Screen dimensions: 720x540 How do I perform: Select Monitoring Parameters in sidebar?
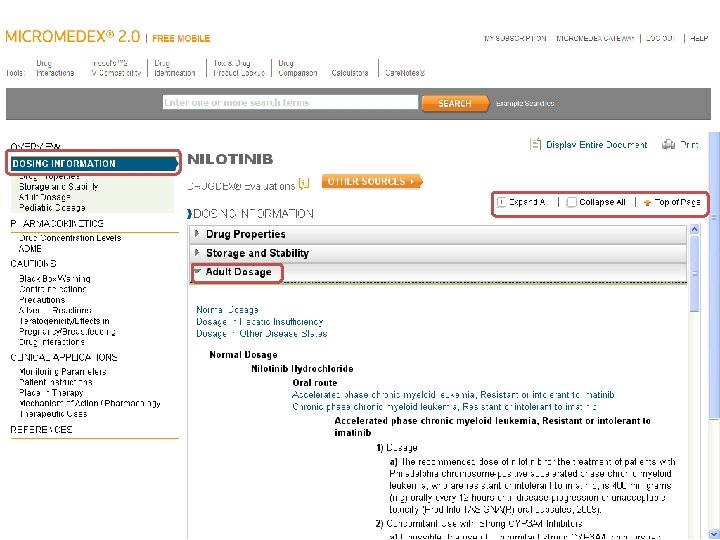coord(63,371)
